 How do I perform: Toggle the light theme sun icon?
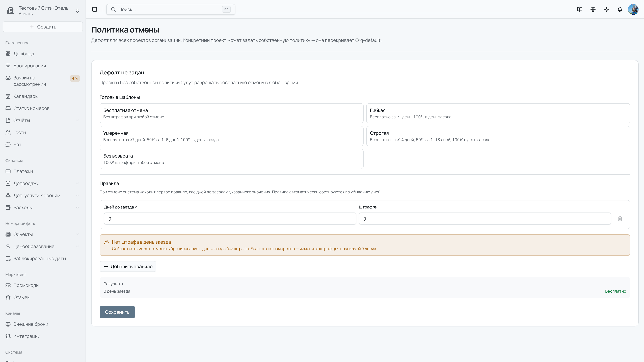(x=606, y=9)
